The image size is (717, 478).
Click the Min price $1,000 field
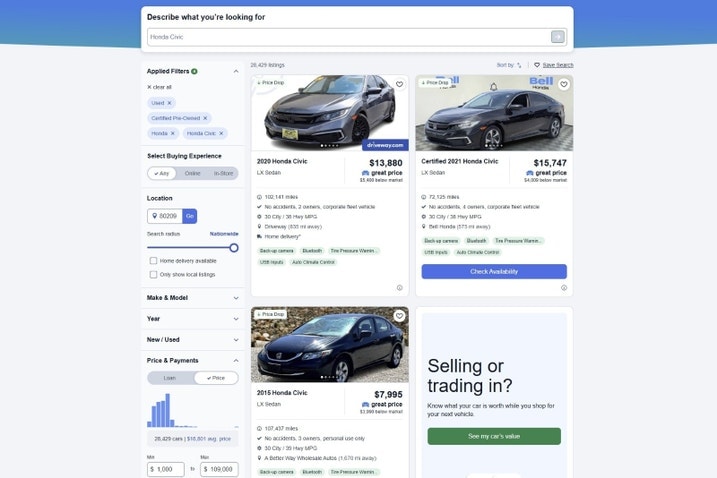[x=166, y=469]
